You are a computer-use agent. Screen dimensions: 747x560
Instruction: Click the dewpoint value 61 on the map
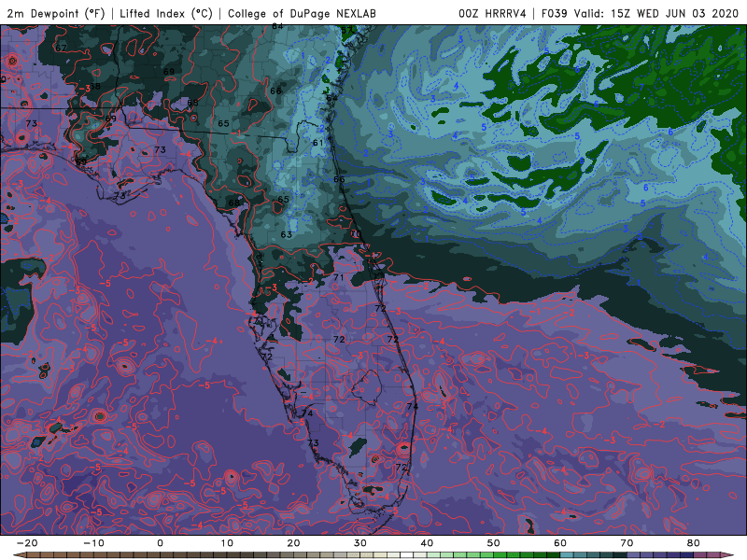318,143
